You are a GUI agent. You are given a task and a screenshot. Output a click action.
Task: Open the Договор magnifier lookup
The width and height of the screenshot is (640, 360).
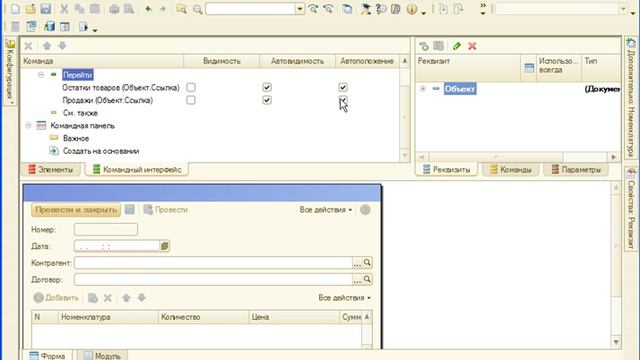point(367,280)
